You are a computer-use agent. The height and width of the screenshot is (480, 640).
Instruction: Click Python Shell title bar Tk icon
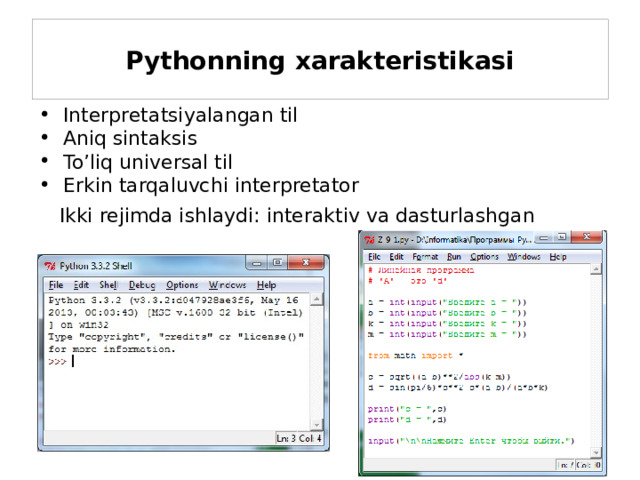[x=50, y=266]
